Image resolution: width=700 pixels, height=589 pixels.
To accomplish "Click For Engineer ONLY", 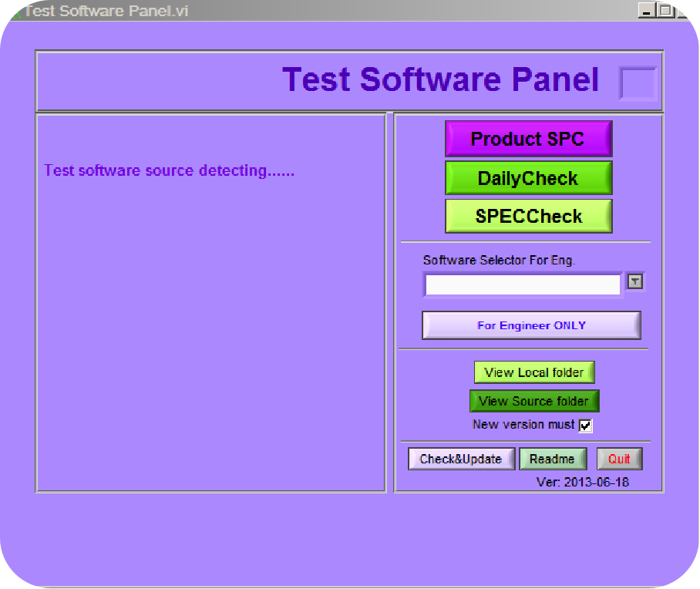I will [x=530, y=325].
